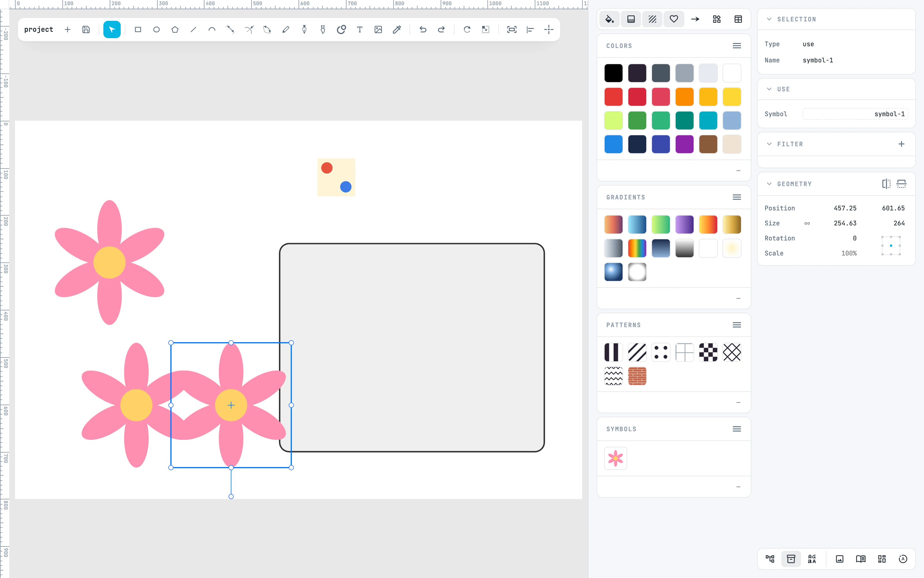Toggle the image assets panel button
Image resolution: width=924 pixels, height=578 pixels.
pos(840,559)
